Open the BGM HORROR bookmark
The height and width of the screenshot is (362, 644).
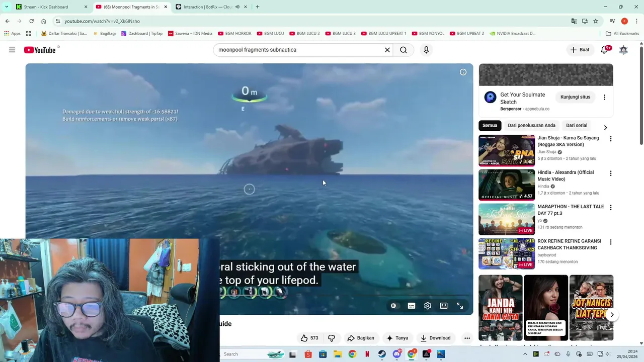pos(234,34)
